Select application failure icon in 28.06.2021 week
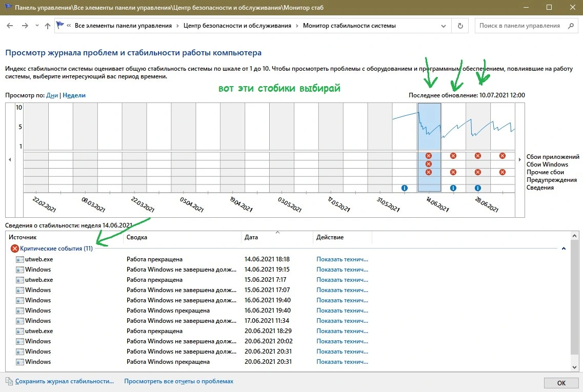Image resolution: width=583 pixels, height=392 pixels. (x=478, y=156)
